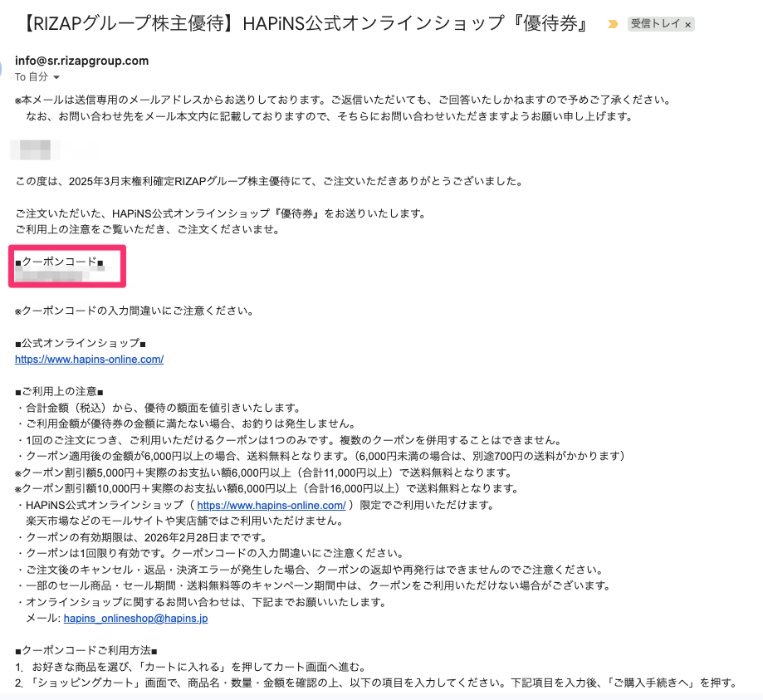
Task: Click the ■クーポンコード■ heading text
Action: pyautogui.click(x=60, y=262)
